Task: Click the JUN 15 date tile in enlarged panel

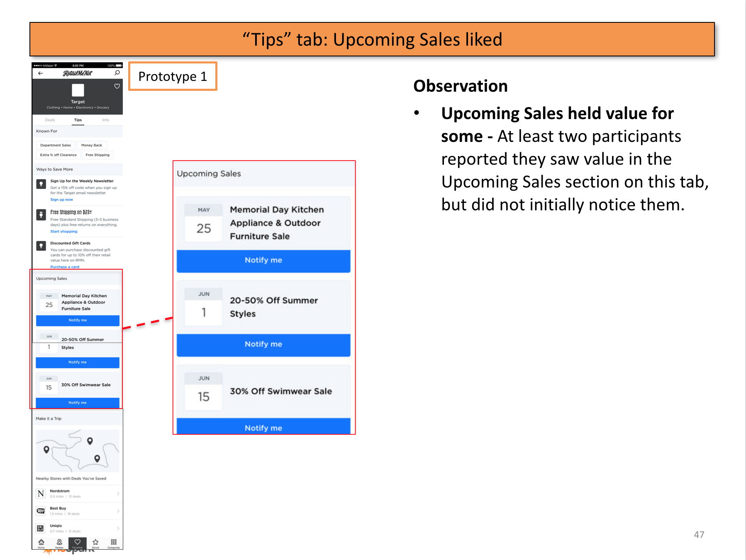Action: (x=204, y=391)
